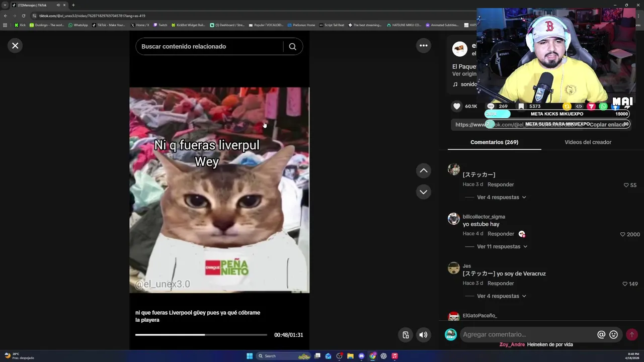Click Jes's avatar picture
644x362 pixels.
click(x=454, y=268)
